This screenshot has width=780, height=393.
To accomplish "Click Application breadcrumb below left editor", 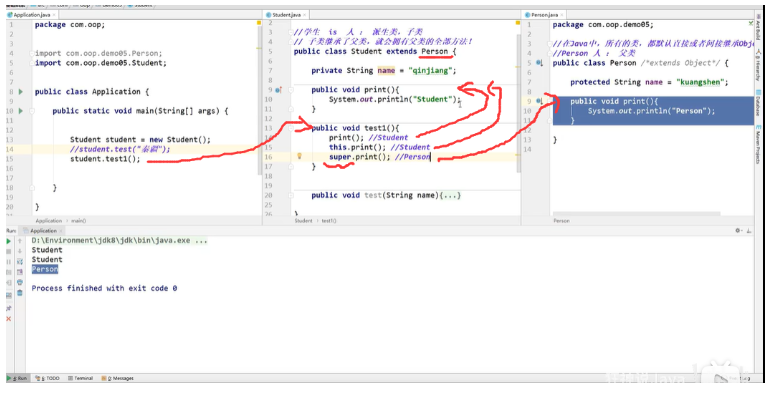I will point(49,221).
